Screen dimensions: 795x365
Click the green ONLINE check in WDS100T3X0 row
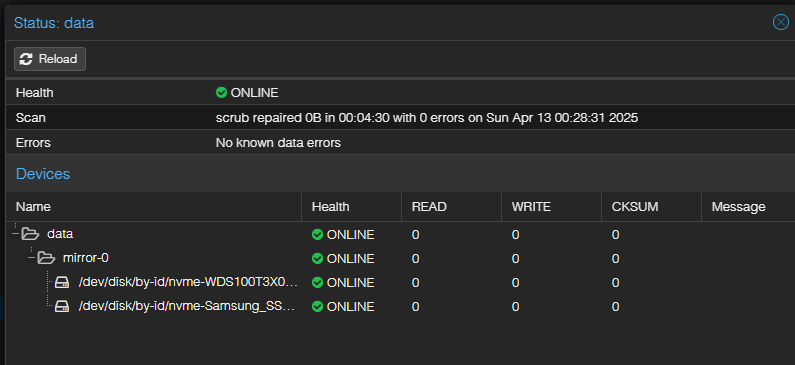[x=317, y=283]
